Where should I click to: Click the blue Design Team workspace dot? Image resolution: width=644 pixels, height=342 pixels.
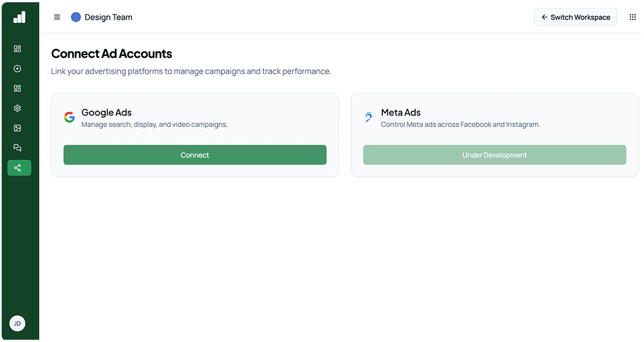click(76, 17)
